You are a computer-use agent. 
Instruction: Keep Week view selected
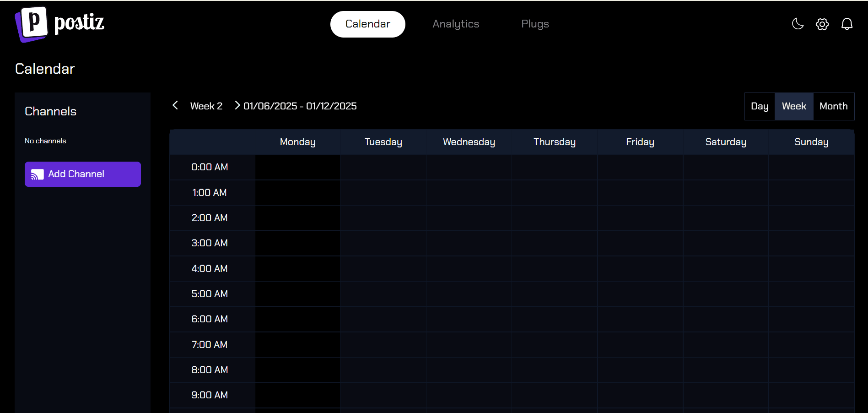(794, 106)
